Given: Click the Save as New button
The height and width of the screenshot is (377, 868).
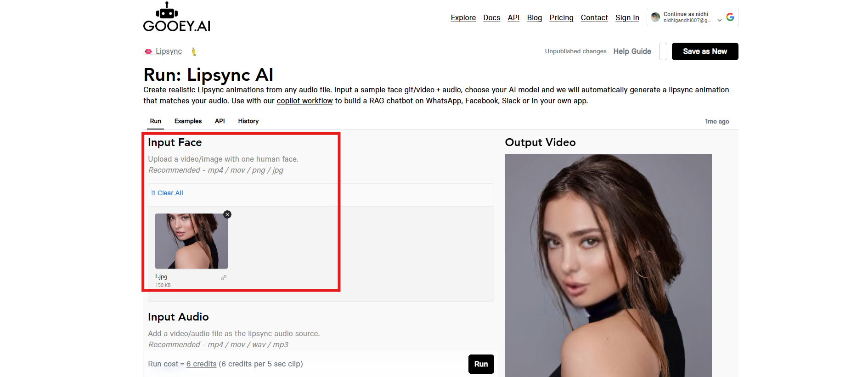Looking at the screenshot, I should 705,51.
